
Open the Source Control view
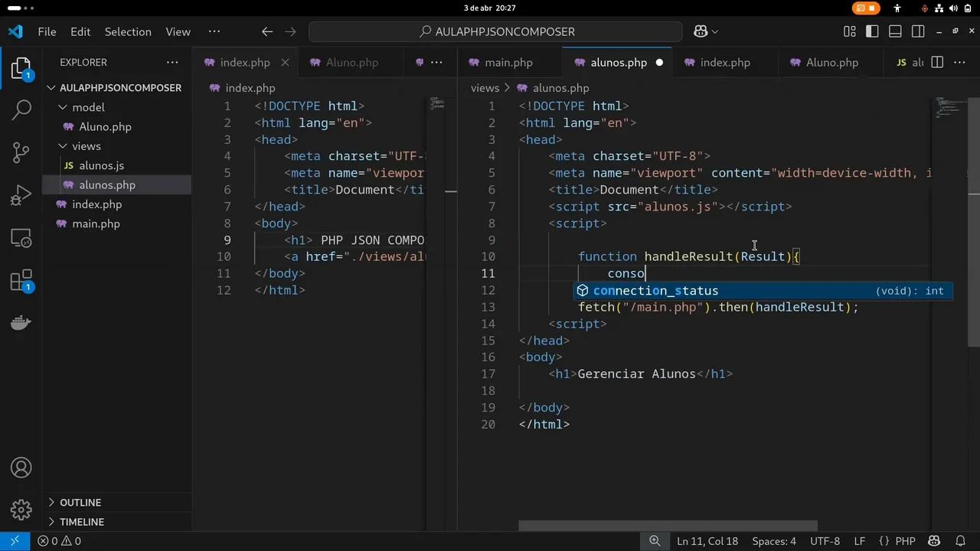click(x=21, y=152)
